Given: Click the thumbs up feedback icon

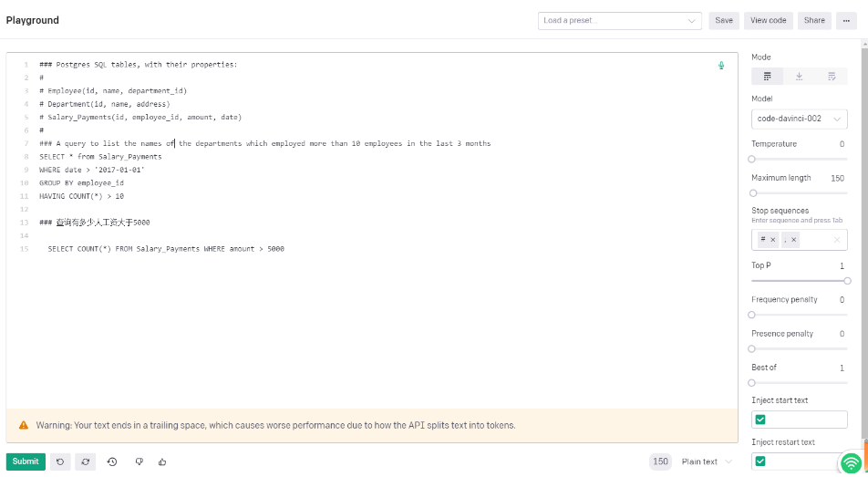Looking at the screenshot, I should coord(162,461).
